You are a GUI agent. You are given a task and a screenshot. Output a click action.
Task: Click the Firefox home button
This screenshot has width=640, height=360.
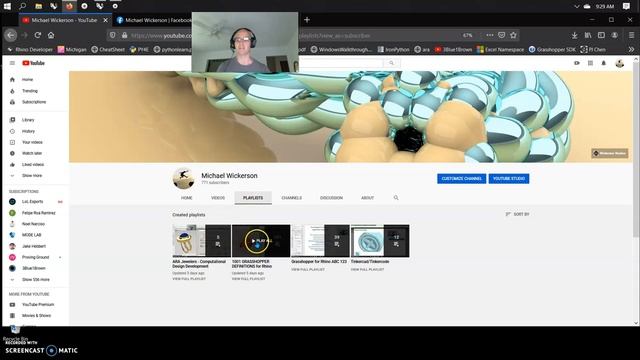coord(51,35)
